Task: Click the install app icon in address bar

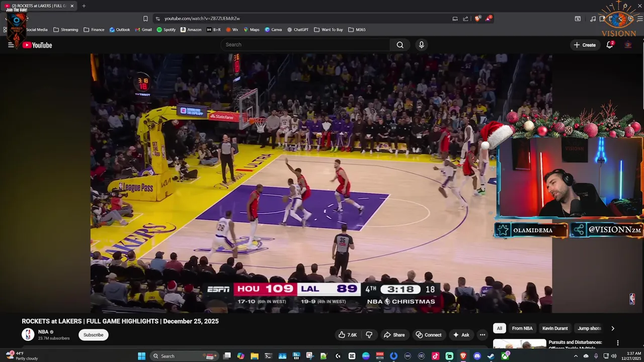Action: (x=455, y=19)
